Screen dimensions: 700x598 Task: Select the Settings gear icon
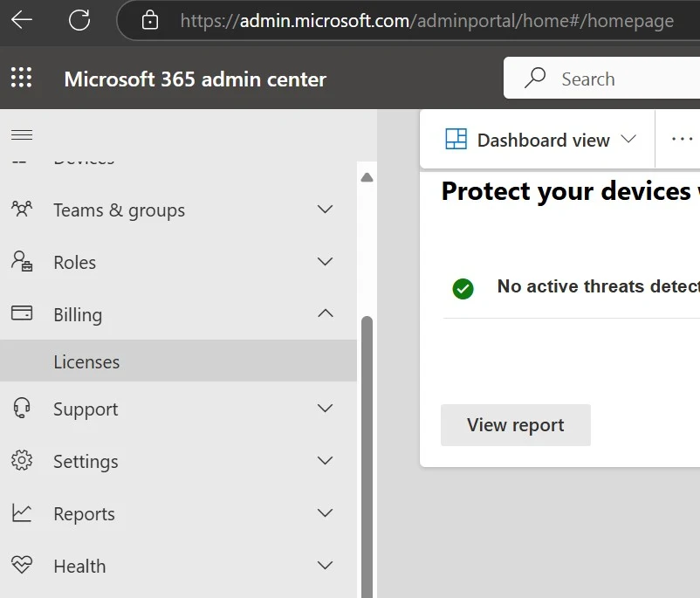[22, 460]
